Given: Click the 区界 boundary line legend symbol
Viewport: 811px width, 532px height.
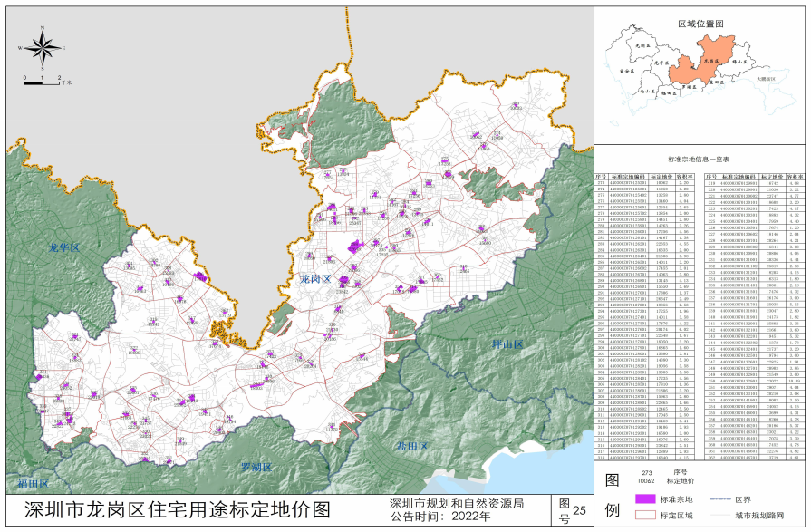Looking at the screenshot, I should pyautogui.click(x=719, y=498).
